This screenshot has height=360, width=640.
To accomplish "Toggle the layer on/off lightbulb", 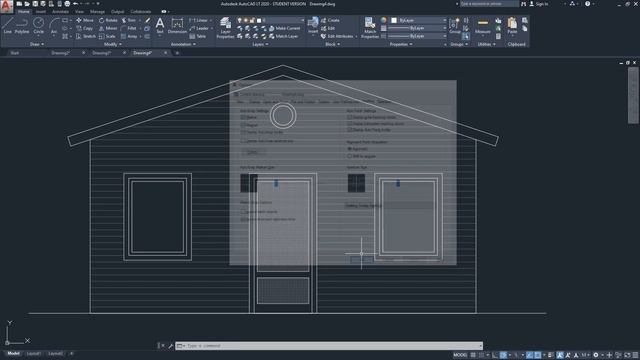I will pos(240,20).
